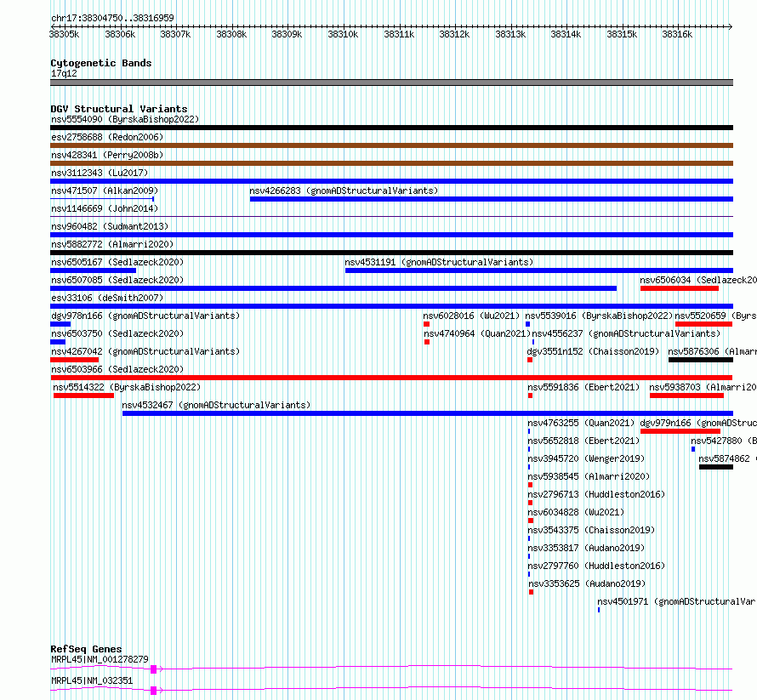Select the magenta exon box of MRPL45|NM_032351
The height and width of the screenshot is (700, 757).
(153, 691)
